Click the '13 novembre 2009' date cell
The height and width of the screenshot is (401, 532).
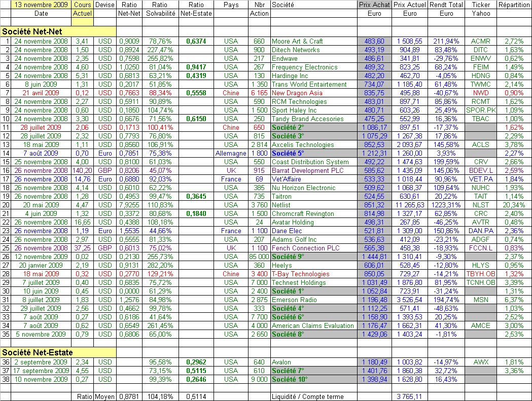point(42,5)
